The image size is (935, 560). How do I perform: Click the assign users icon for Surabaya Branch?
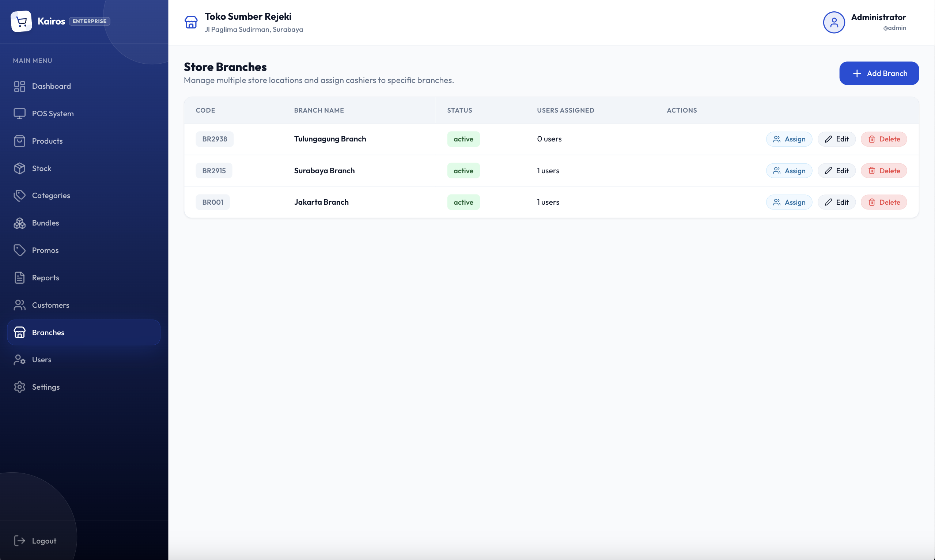(776, 171)
